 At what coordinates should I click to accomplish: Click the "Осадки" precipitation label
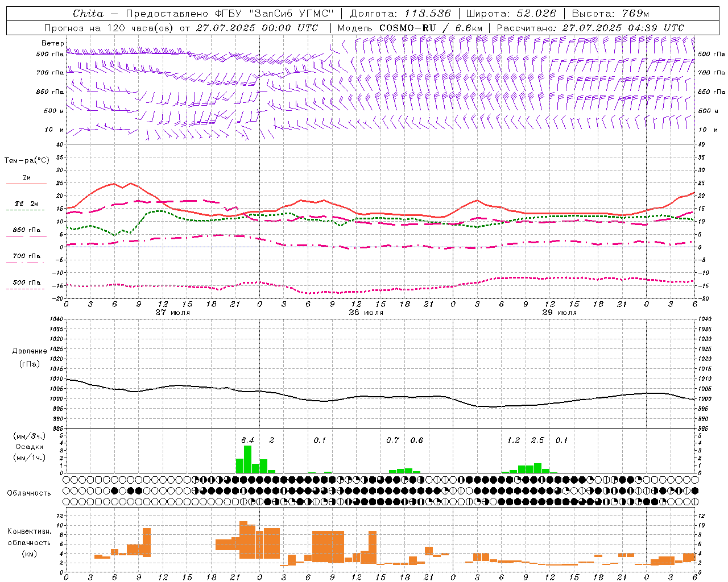pos(29,447)
